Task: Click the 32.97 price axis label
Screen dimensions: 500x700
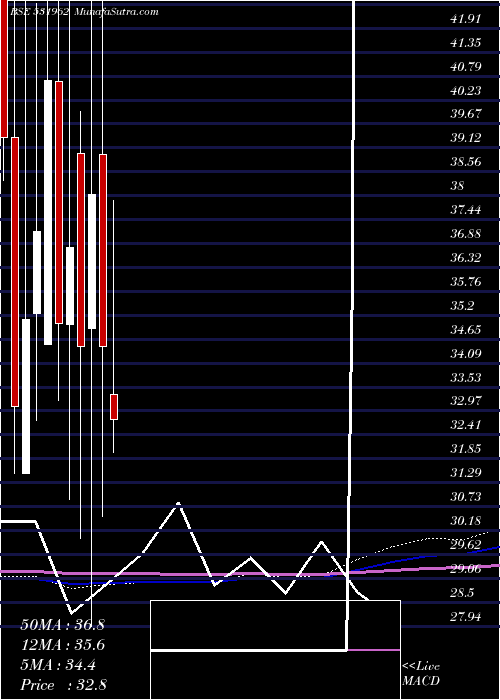Action: [466, 401]
